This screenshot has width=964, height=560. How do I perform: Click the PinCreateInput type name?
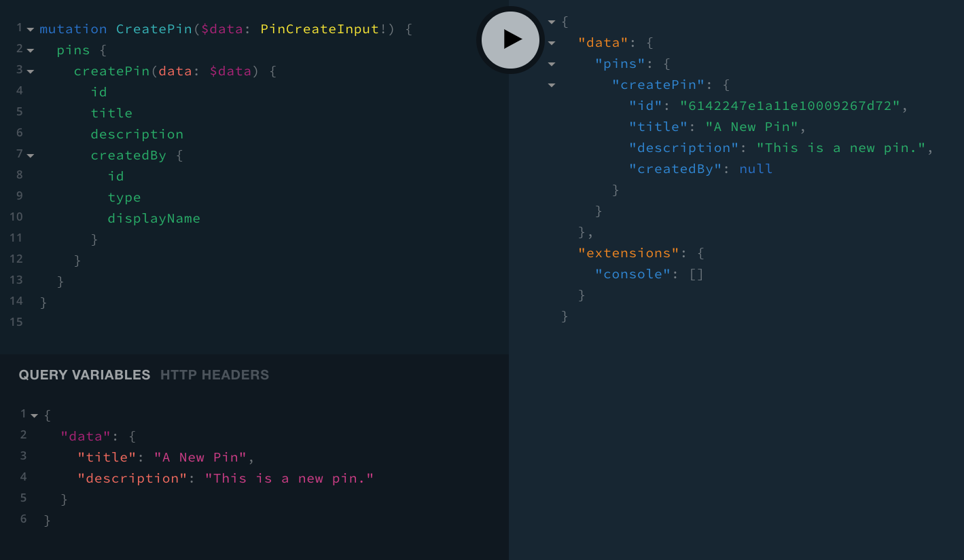click(319, 29)
